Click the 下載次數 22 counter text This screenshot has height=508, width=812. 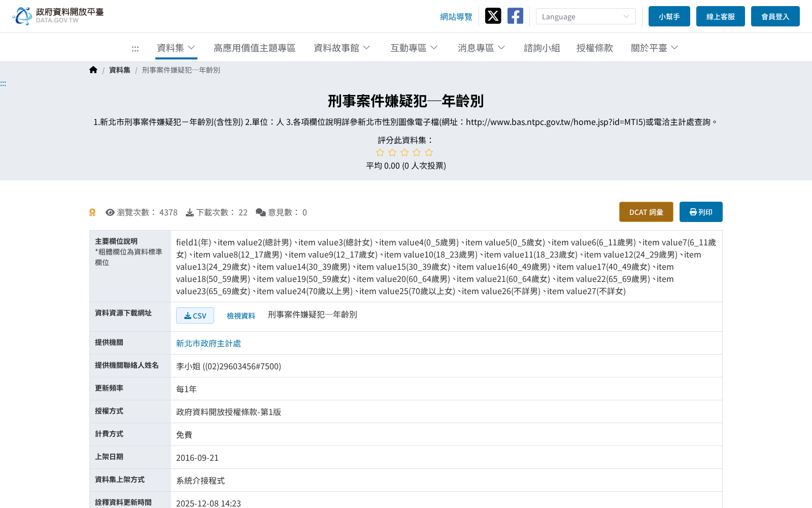pos(222,212)
